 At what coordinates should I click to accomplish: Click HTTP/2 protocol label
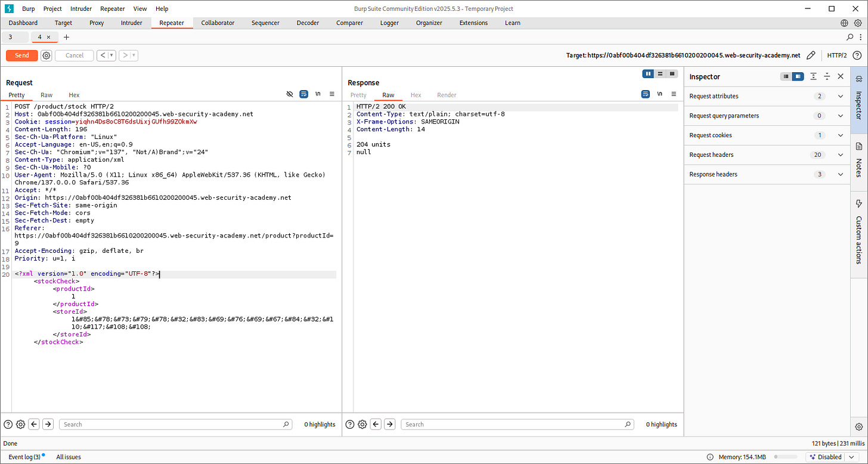tap(837, 55)
